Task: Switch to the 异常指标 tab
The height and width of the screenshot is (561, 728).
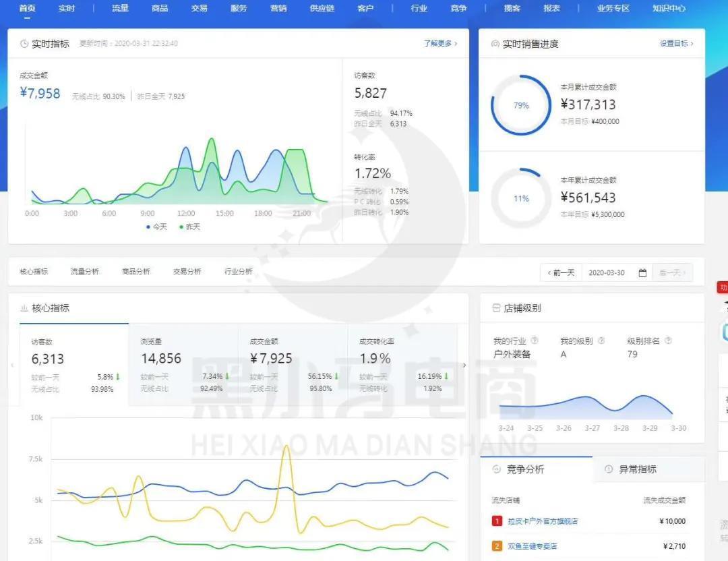Action: click(637, 469)
